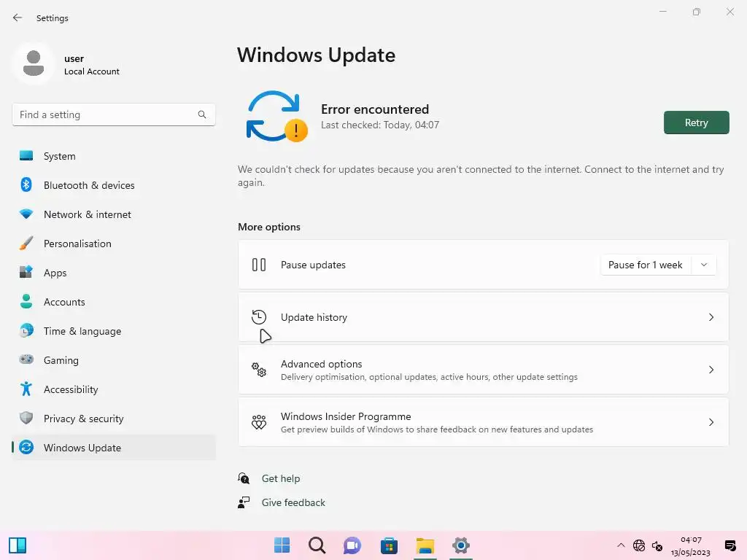The width and height of the screenshot is (747, 560).
Task: Select Apps in the sidebar
Action: [x=114, y=273]
